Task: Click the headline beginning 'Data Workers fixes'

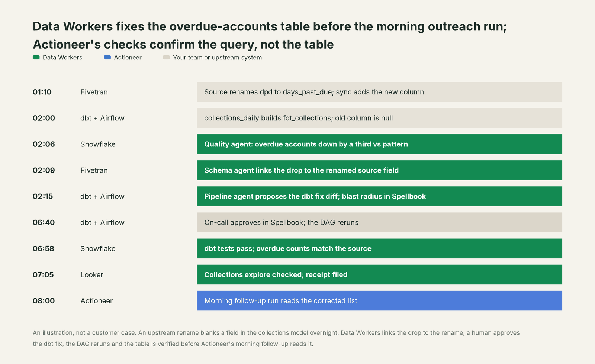Action: 270,35
